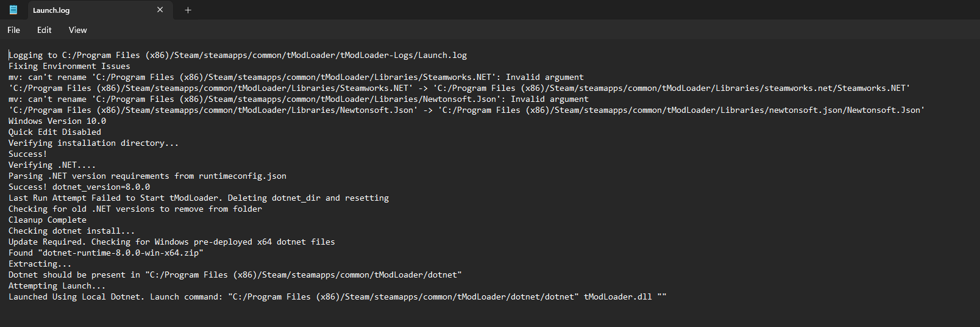The image size is (980, 327).
Task: Click the 'Launched Using Local Dotnet' line
Action: point(337,297)
